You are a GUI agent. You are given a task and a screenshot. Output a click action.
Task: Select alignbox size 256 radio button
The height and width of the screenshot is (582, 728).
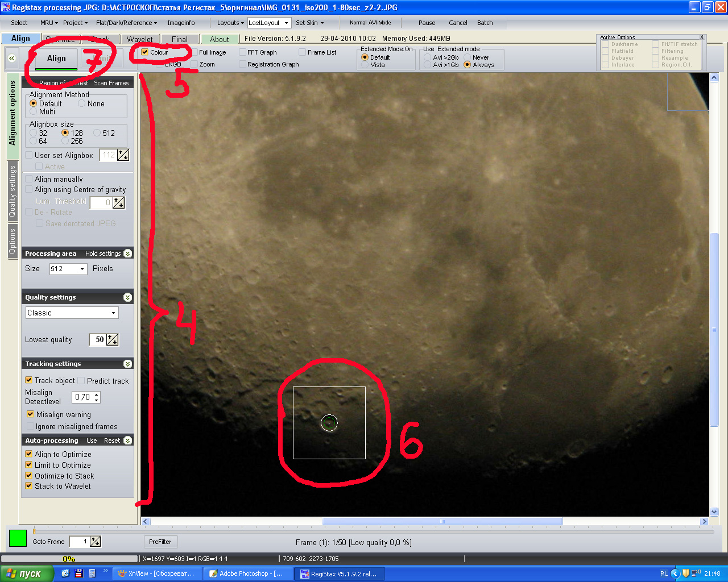(x=65, y=141)
